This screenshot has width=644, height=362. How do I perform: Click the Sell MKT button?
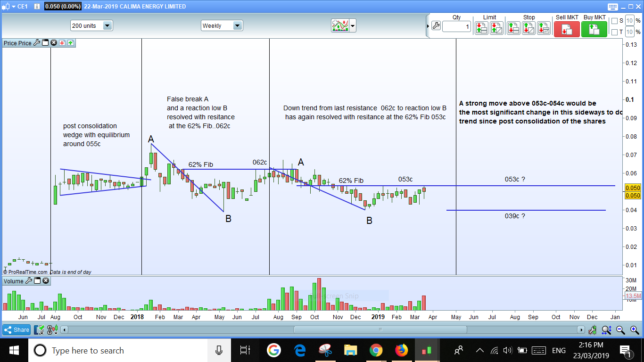567,29
